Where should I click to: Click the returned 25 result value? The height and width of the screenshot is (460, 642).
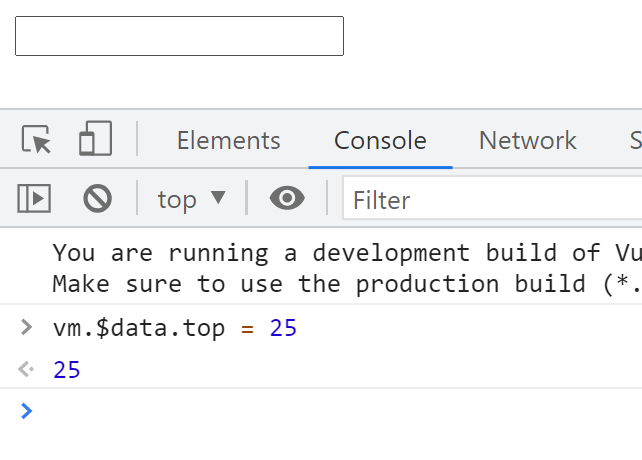pos(67,370)
